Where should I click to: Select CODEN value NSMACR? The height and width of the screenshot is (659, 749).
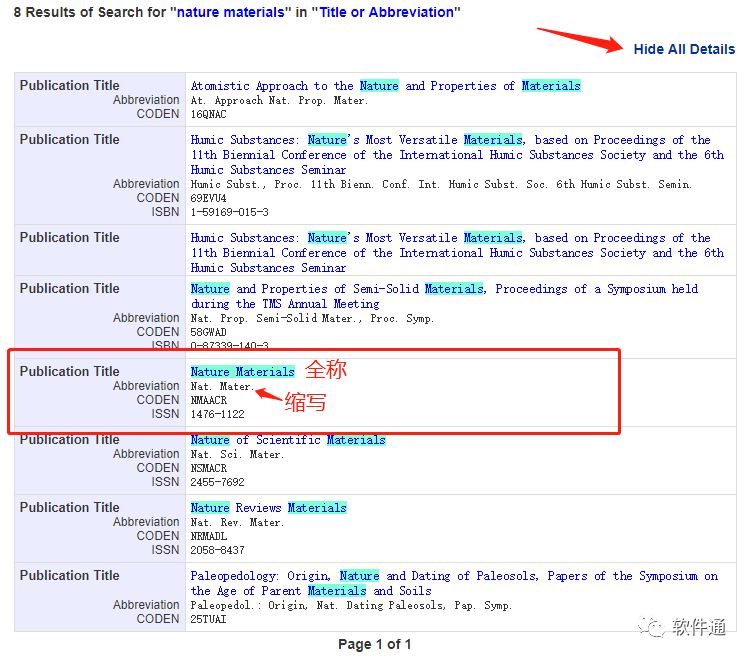coord(209,468)
